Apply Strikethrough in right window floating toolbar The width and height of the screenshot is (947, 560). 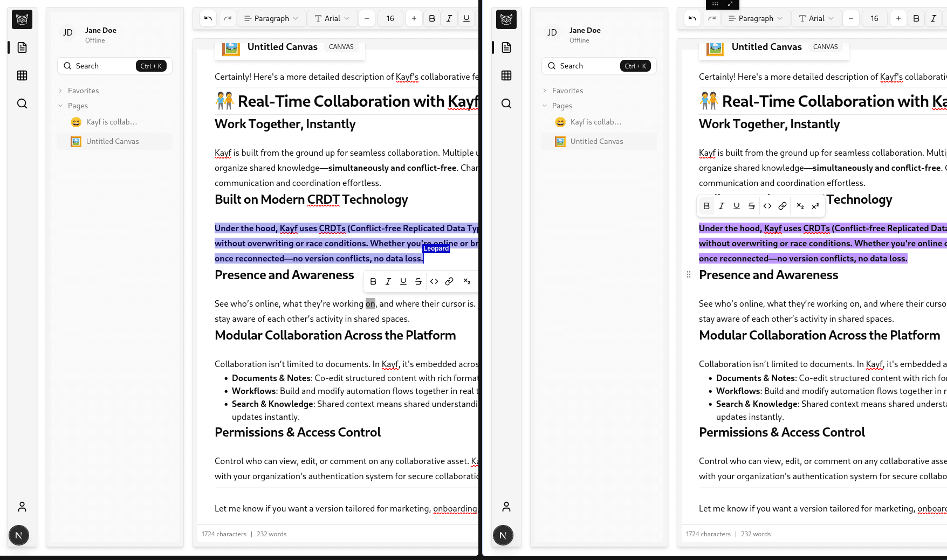coord(752,206)
